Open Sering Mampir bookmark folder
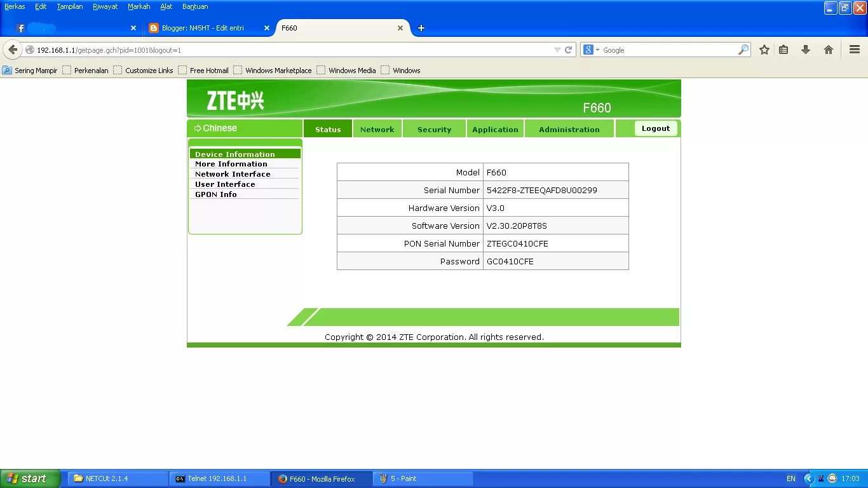 click(x=30, y=71)
